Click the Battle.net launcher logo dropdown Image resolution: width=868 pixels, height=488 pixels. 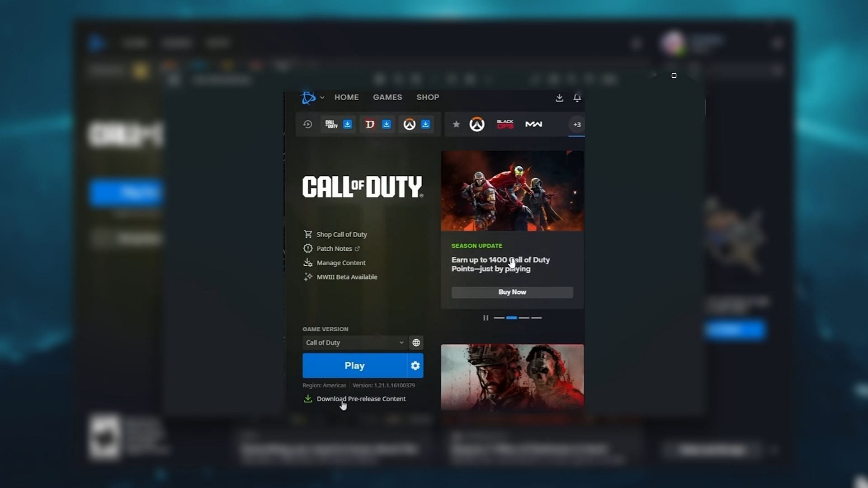tap(312, 97)
